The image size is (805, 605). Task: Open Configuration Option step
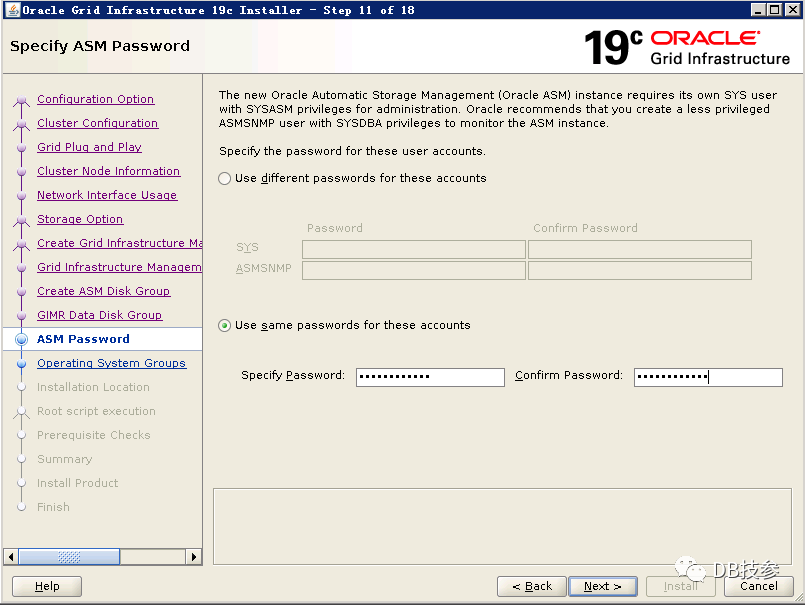[x=95, y=99]
